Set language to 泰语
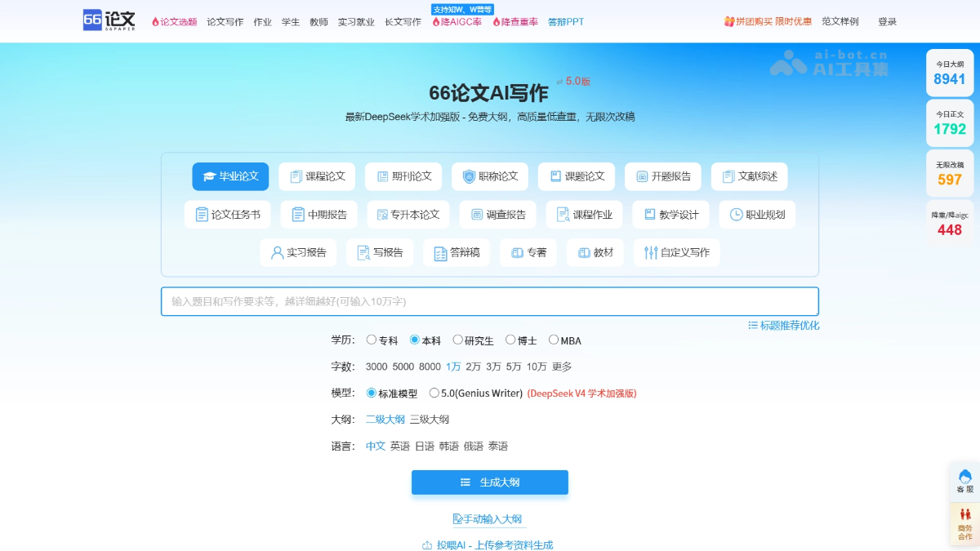 tap(498, 447)
